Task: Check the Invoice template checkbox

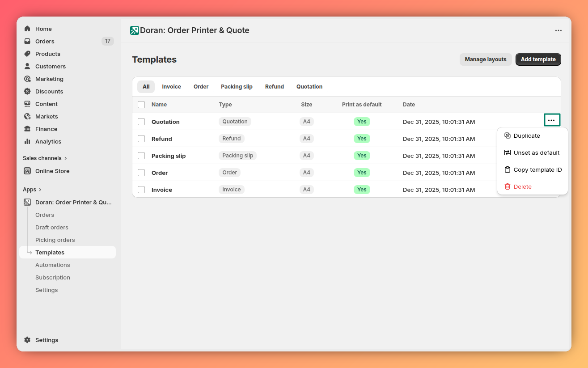Action: [x=141, y=190]
